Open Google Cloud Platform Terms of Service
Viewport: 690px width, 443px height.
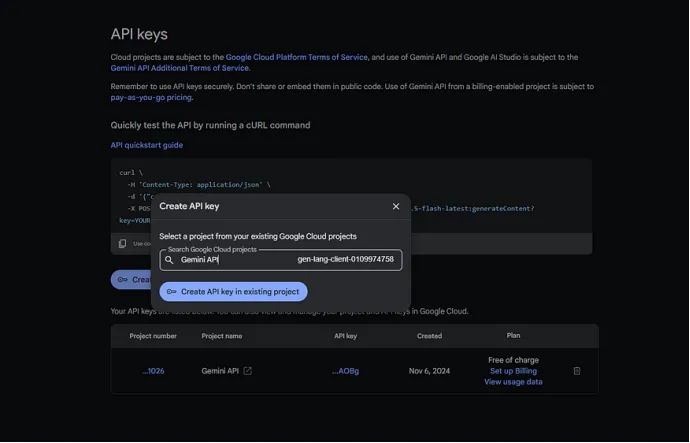point(297,57)
